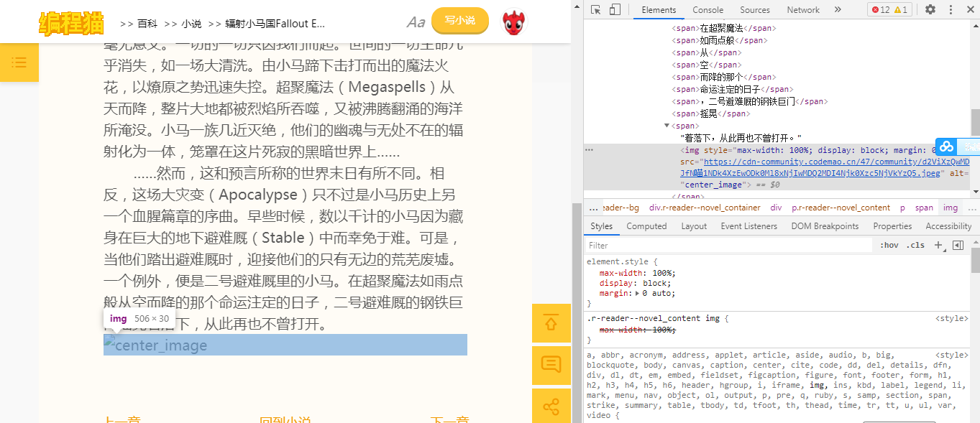Open the Layout subtab
The width and height of the screenshot is (980, 423).
[694, 226]
